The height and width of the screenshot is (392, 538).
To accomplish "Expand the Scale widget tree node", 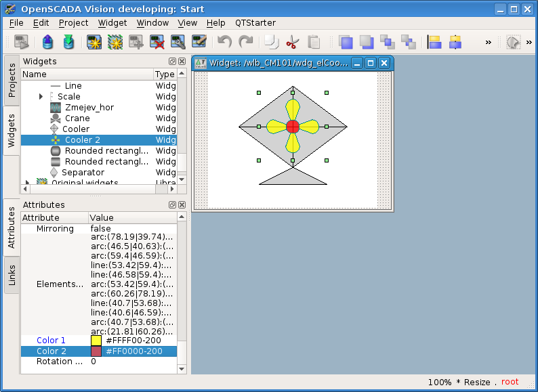I will pos(41,97).
